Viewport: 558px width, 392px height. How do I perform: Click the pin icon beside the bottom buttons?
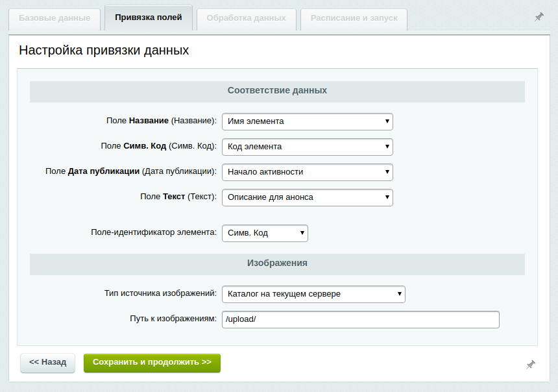coord(530,365)
